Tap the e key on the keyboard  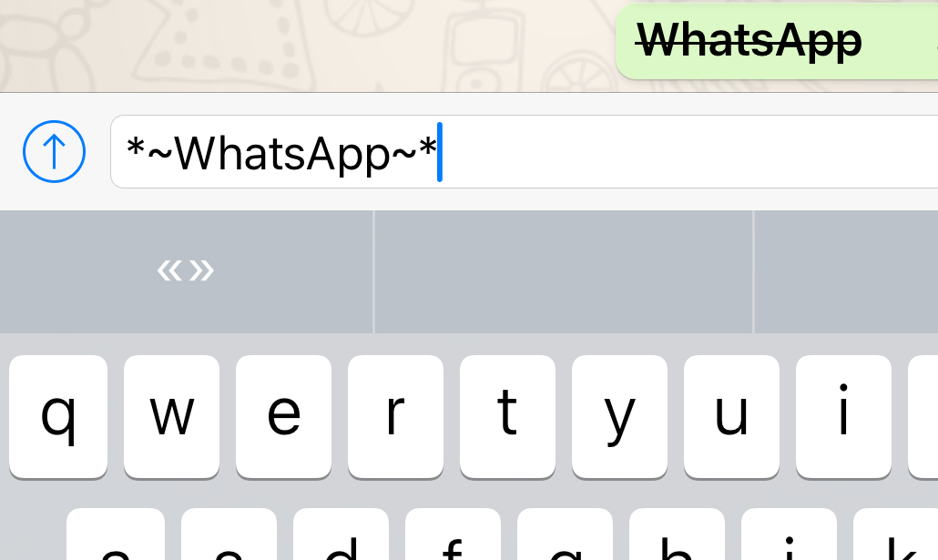tap(283, 417)
